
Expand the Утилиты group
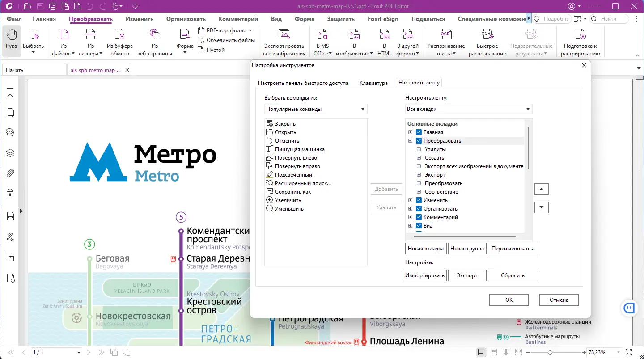(419, 149)
